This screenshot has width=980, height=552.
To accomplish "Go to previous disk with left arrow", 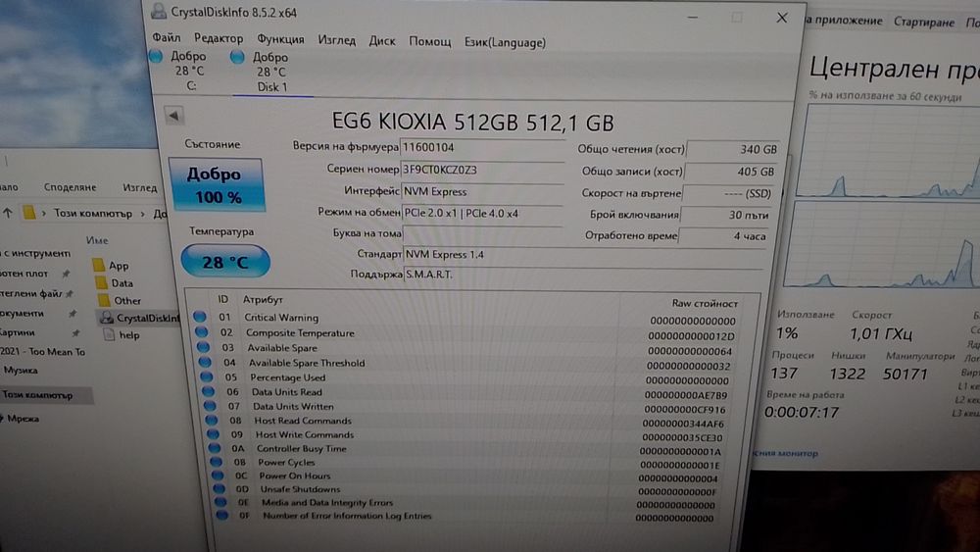I will pyautogui.click(x=173, y=116).
